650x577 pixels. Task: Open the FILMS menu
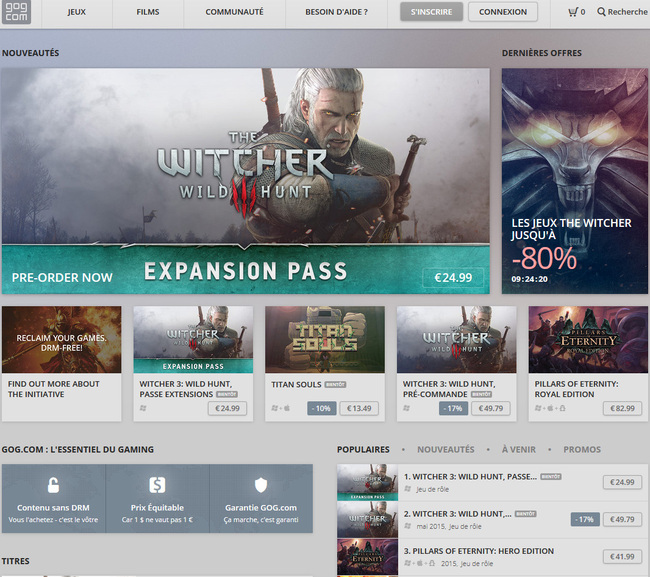[148, 12]
